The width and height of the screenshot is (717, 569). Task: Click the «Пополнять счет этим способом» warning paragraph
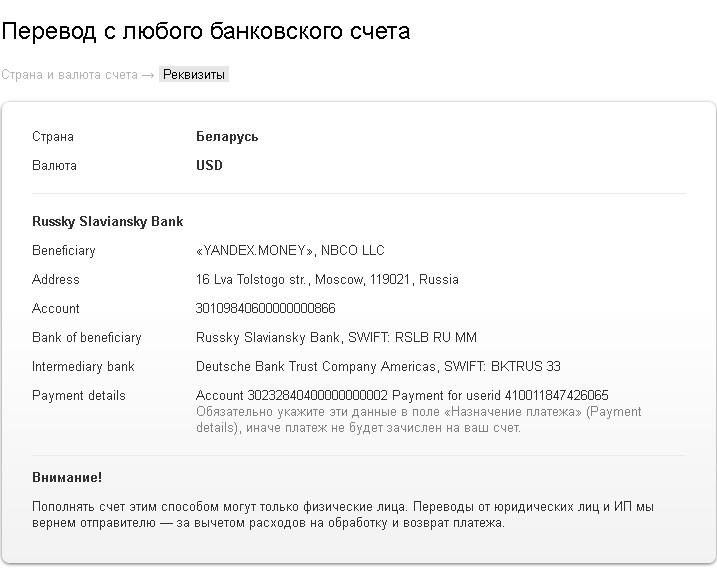click(343, 514)
